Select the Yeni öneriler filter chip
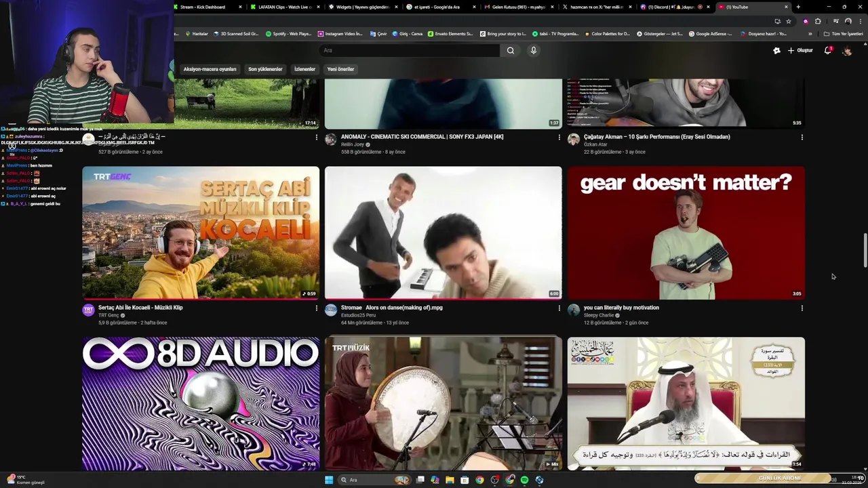This screenshot has width=868, height=488. [x=340, y=69]
